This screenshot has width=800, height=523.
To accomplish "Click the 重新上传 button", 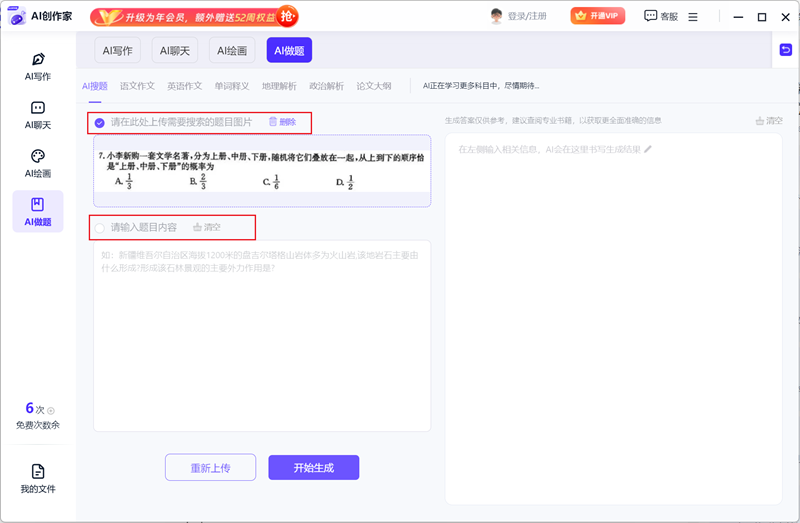I will 210,467.
